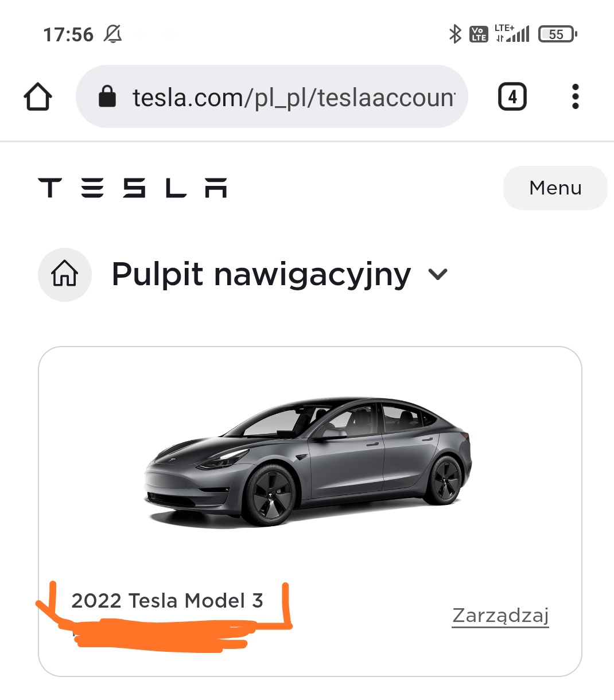Open the Tesla Menu button
This screenshot has height=700, width=614.
pyautogui.click(x=555, y=188)
